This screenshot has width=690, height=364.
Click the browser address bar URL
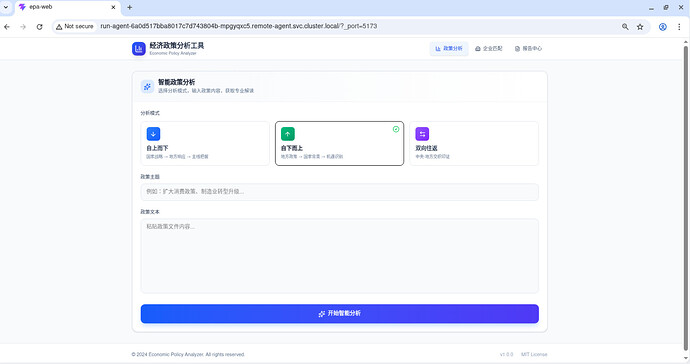click(x=239, y=26)
